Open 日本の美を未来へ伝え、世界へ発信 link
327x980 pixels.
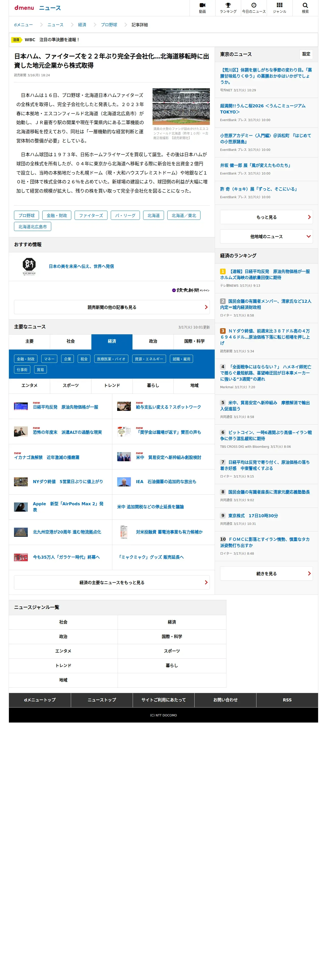click(81, 266)
